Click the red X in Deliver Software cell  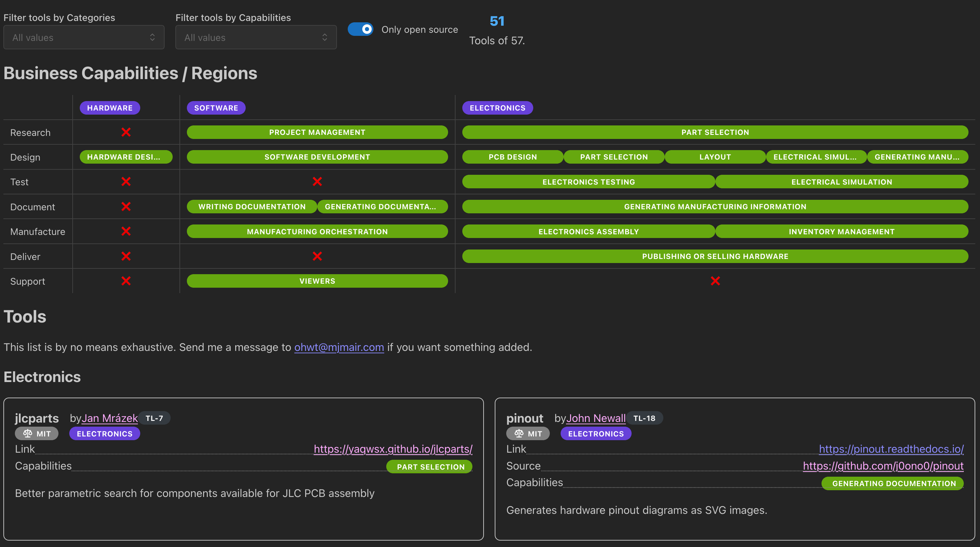click(317, 256)
